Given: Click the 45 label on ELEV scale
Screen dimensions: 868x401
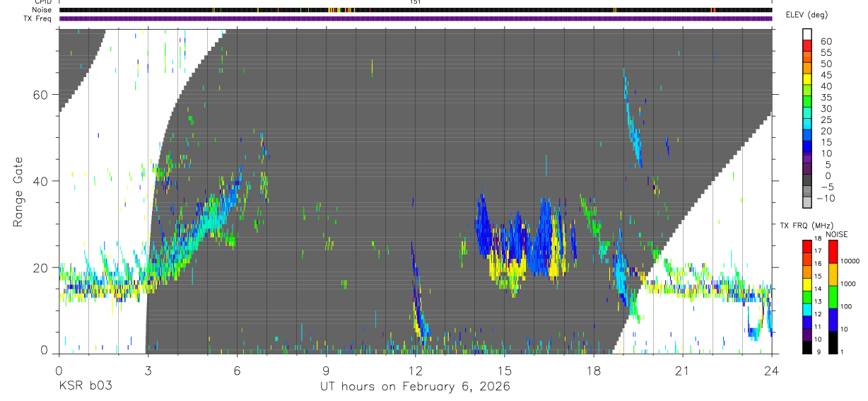Looking at the screenshot, I should coord(826,75).
